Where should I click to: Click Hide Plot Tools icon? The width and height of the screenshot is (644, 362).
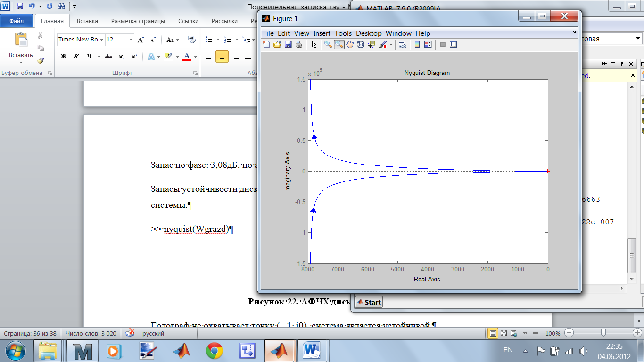point(443,45)
